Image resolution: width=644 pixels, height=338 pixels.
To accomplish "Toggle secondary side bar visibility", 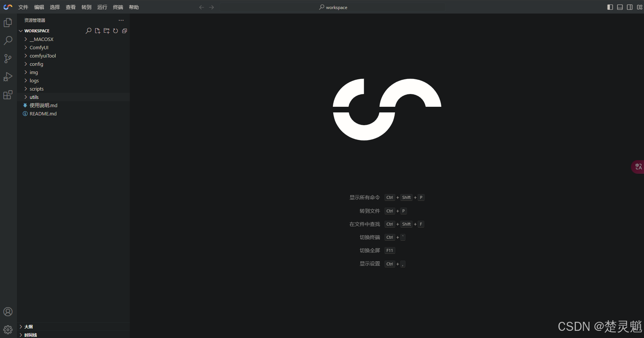I will tap(630, 7).
